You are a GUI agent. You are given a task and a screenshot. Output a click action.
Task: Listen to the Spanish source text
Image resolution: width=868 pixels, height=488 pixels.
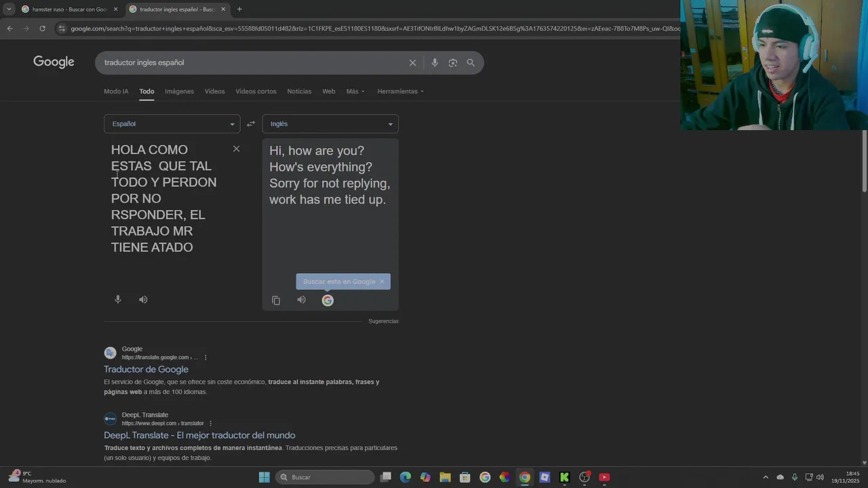[x=143, y=300]
